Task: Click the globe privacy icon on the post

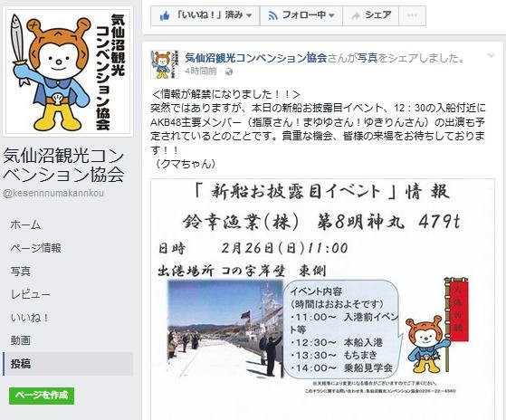Action: [229, 72]
